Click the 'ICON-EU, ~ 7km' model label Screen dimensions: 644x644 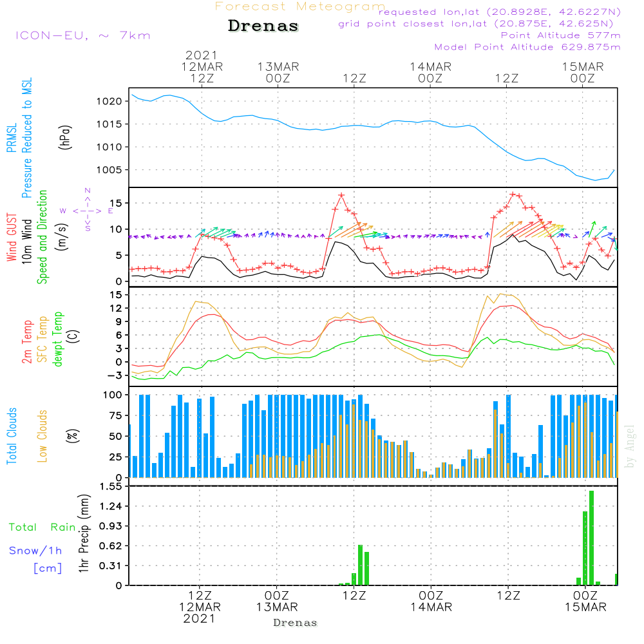(83, 35)
